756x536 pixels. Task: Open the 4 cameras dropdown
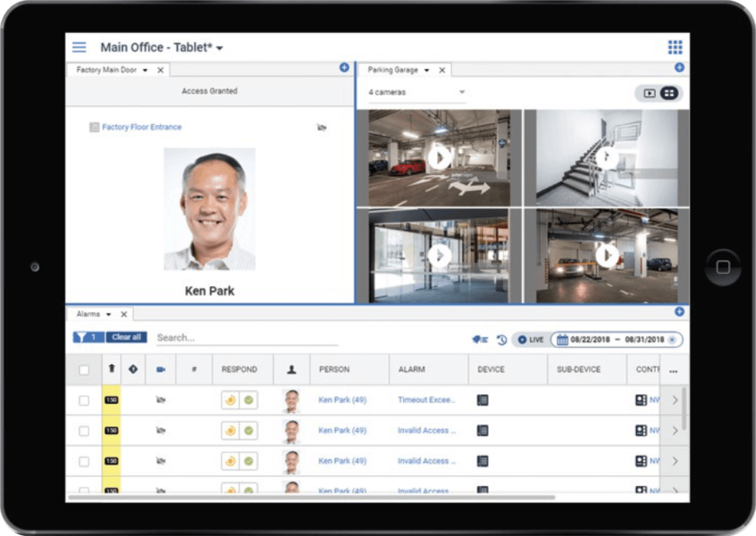416,93
